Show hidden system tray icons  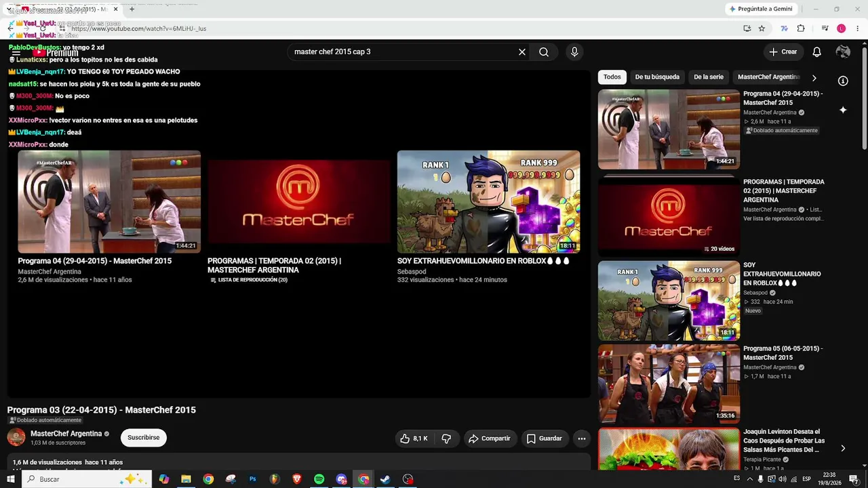tap(749, 479)
